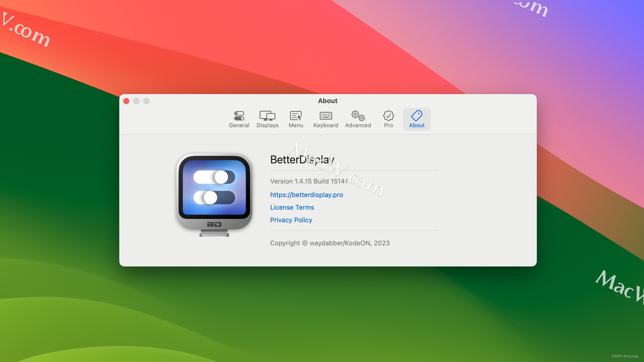Click the BetterDisplay app icon image
This screenshot has height=362, width=644.
[x=214, y=195]
